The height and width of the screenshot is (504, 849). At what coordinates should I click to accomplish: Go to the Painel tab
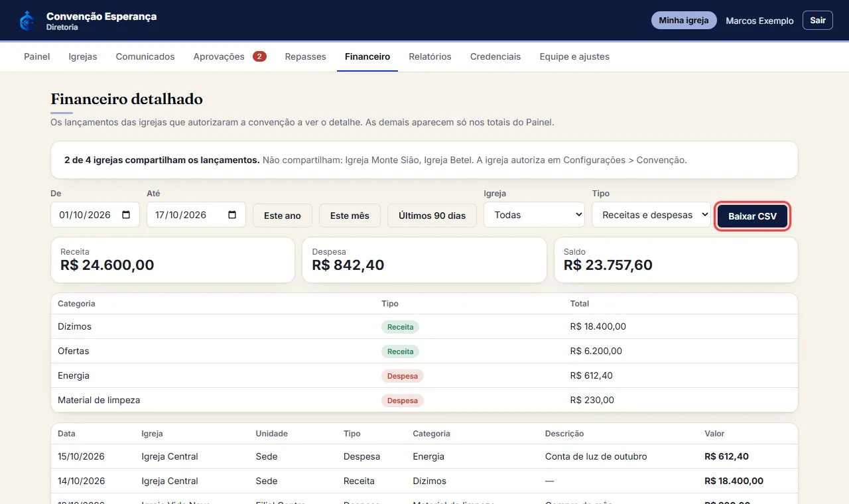[37, 56]
